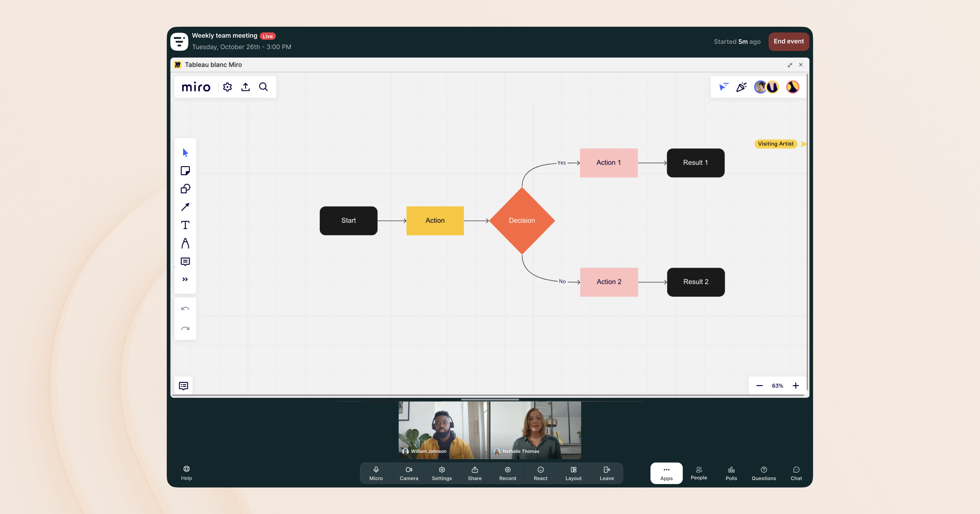Select the shapes tool in Miro
This screenshot has width=980, height=514.
pos(185,189)
